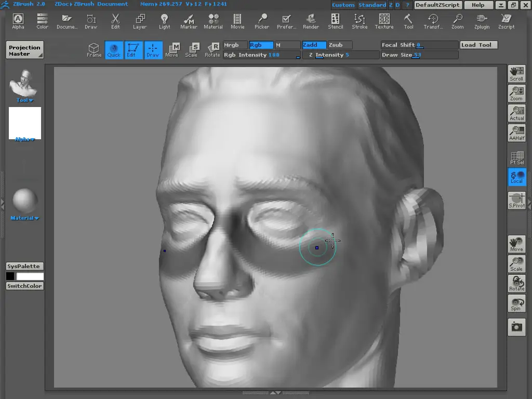The height and width of the screenshot is (399, 532).
Task: Open the Stencil palette icon
Action: coord(335,21)
